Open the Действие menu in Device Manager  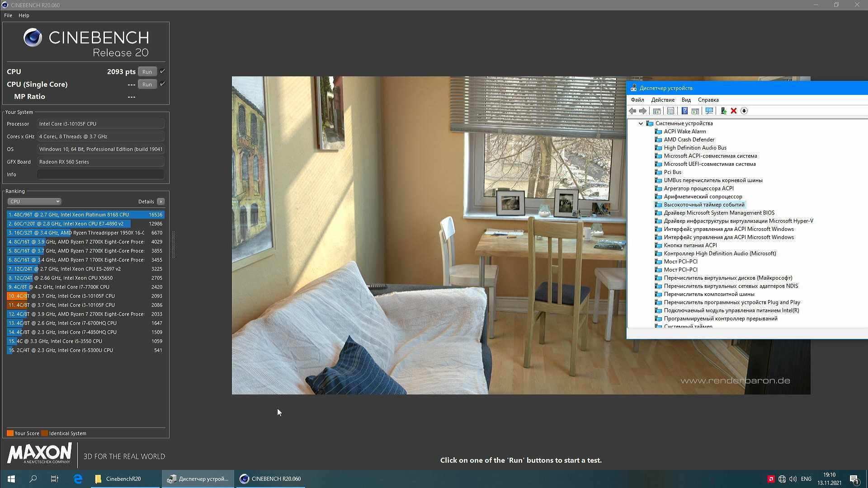coord(662,100)
